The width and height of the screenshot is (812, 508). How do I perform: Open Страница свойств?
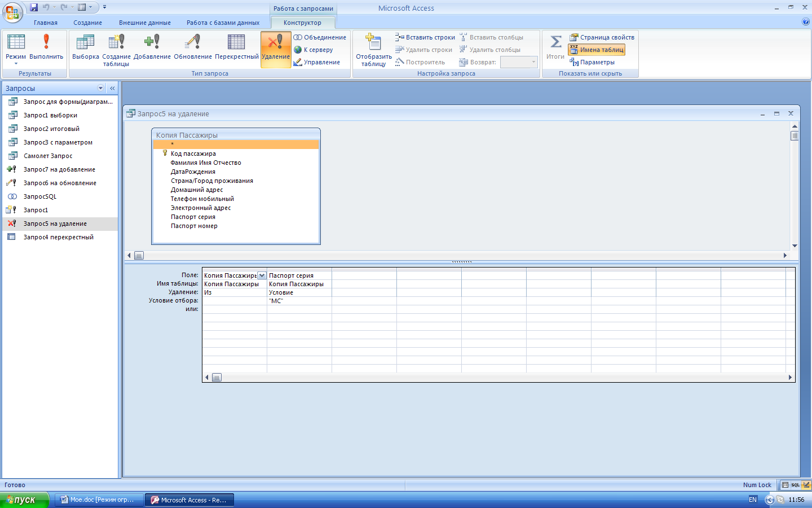point(602,37)
